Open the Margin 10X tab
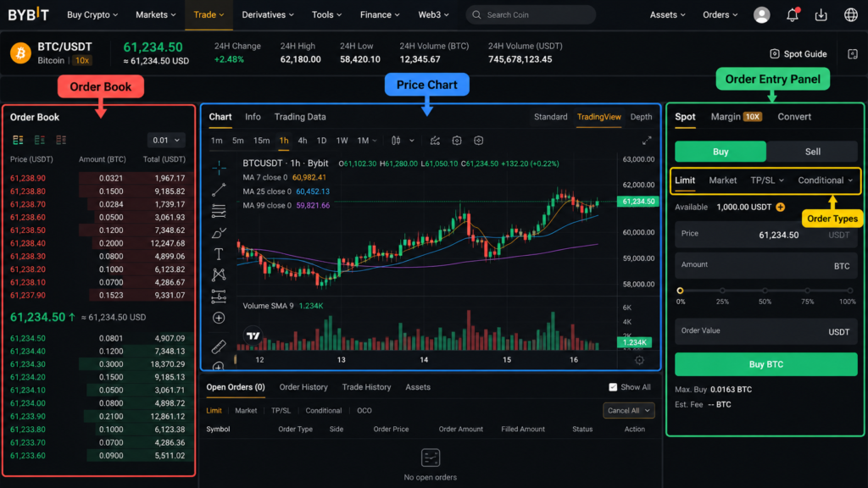This screenshot has height=488, width=868. click(737, 117)
